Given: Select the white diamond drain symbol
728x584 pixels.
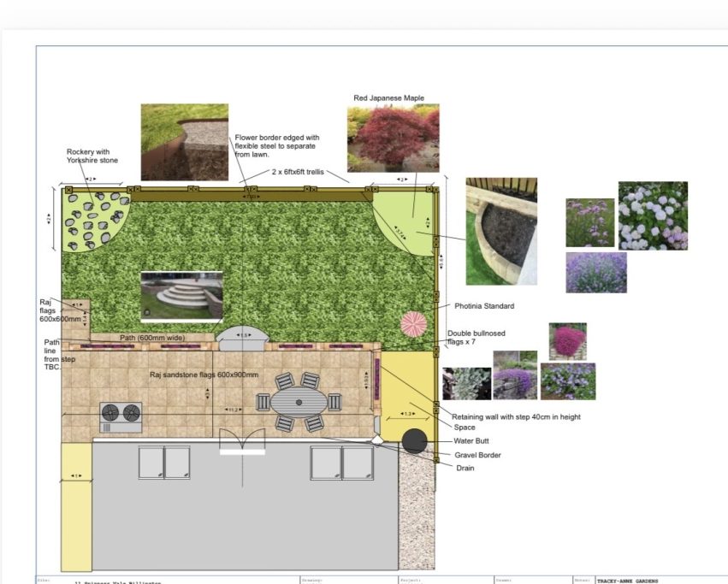Looking at the screenshot, I should tap(377, 439).
